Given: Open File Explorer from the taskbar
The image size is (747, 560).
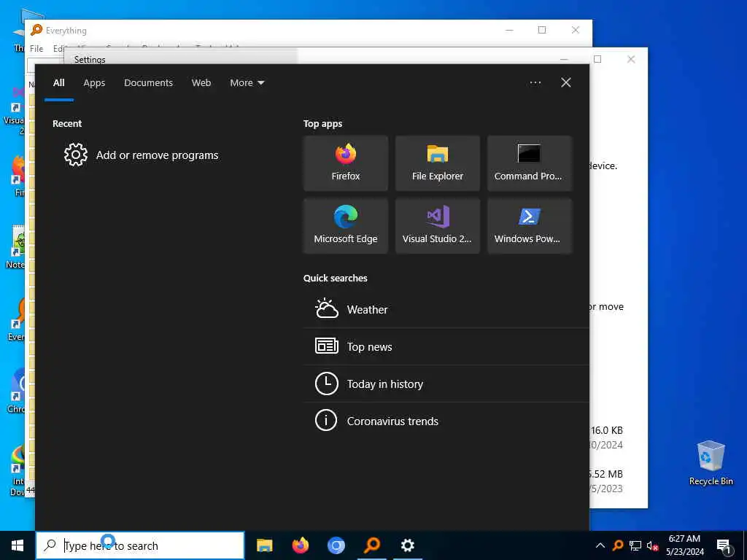Looking at the screenshot, I should [264, 545].
